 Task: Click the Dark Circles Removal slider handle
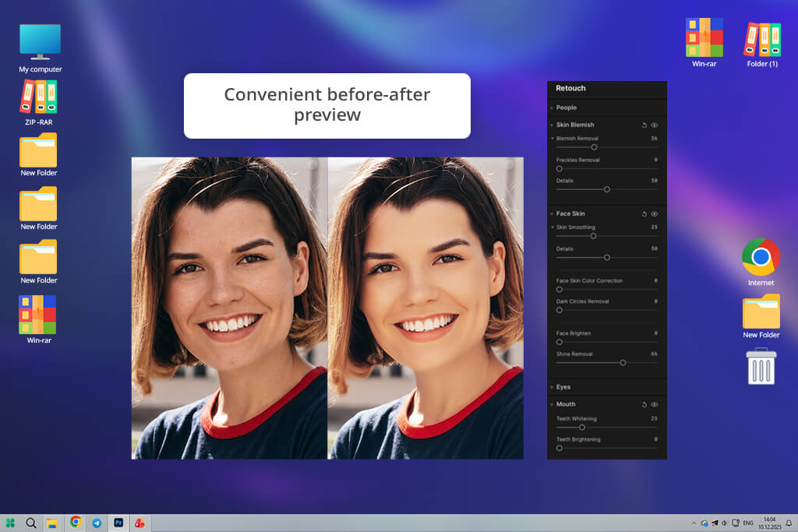(x=560, y=310)
